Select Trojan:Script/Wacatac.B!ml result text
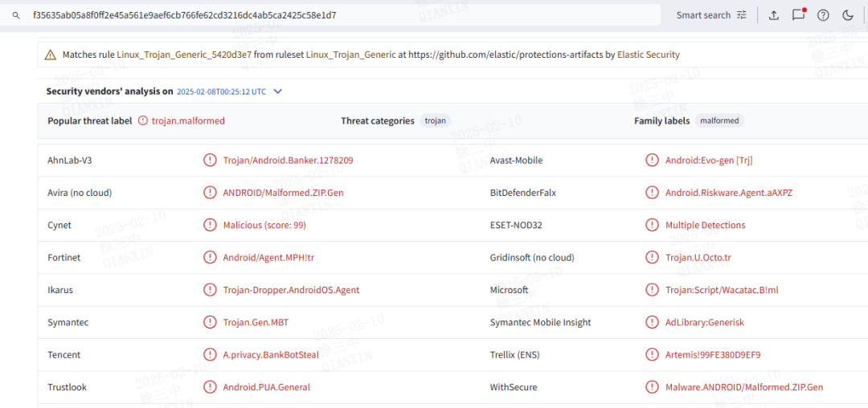The width and height of the screenshot is (868, 408). (x=722, y=290)
